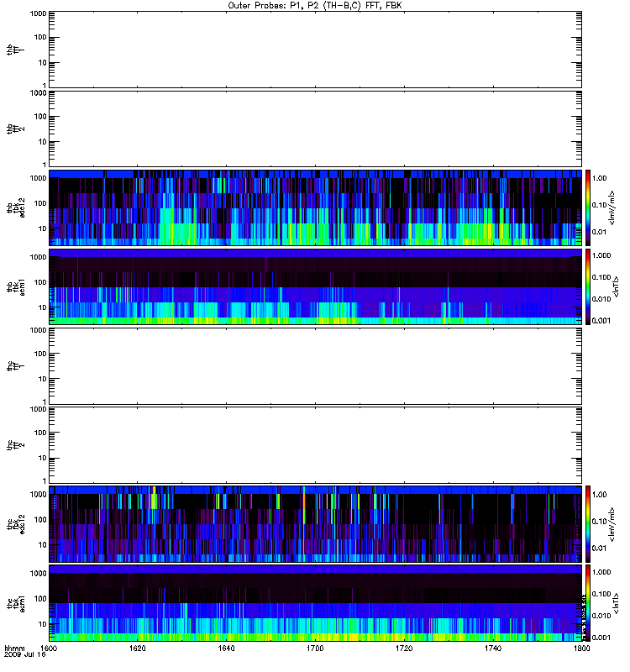The height and width of the screenshot is (672, 630).
Task: Click the 0.001 value on thb scm1 color bar
Action: (601, 321)
